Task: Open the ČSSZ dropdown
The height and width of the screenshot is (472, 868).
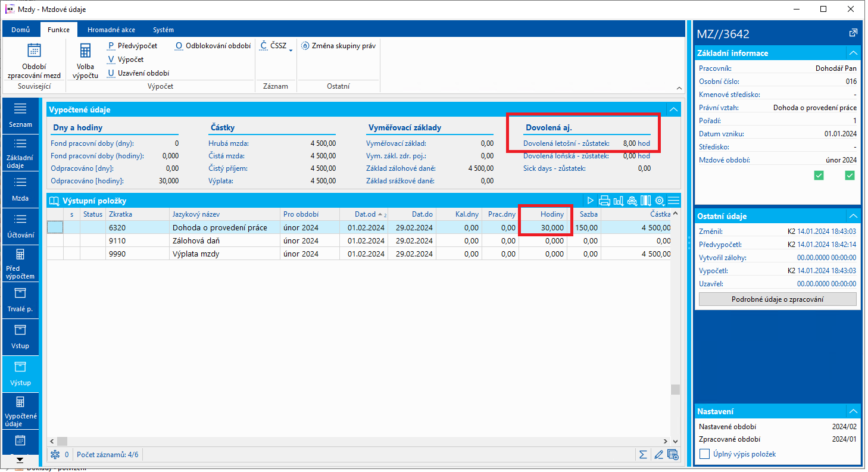Action: (277, 46)
